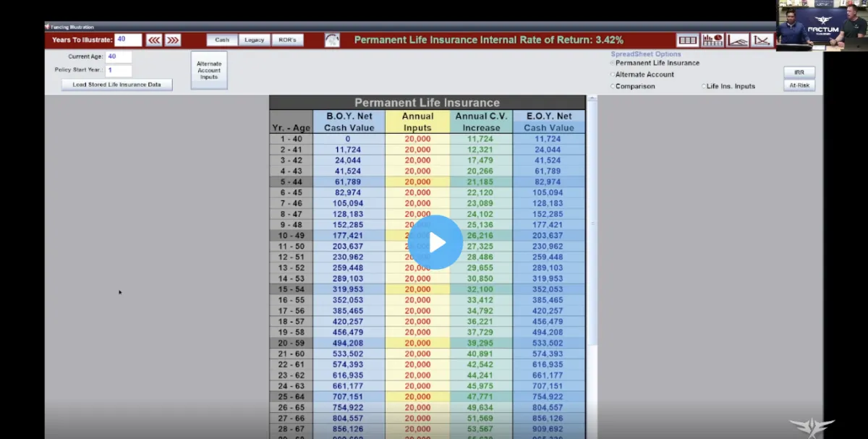Image resolution: width=868 pixels, height=439 pixels.
Task: Click Annual Inputs 20,000 in row 3 - 42
Action: pyautogui.click(x=417, y=161)
